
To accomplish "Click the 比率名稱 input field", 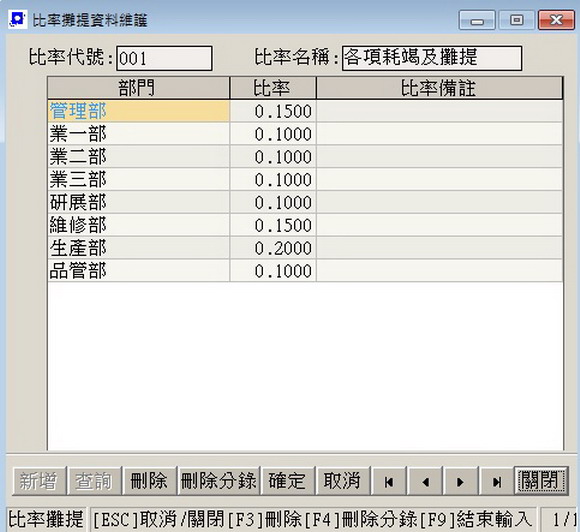I will (432, 58).
